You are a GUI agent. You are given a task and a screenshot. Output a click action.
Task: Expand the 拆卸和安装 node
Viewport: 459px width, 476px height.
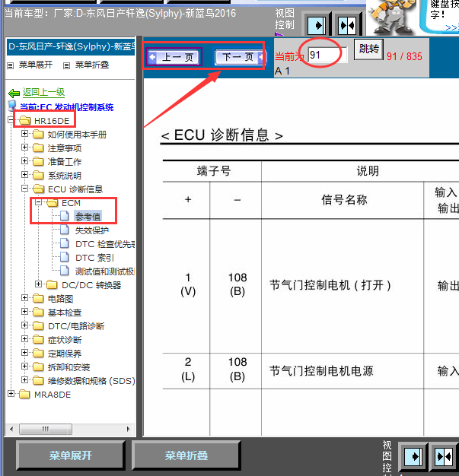point(24,366)
